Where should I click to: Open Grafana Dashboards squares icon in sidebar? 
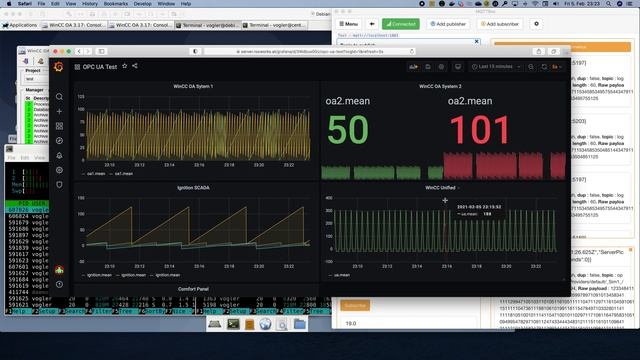(59, 126)
